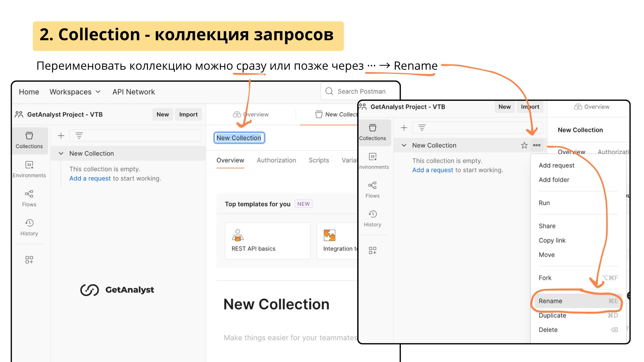Click This collection is empty text, right window
Viewport: 644px width, 362px height.
447,161
